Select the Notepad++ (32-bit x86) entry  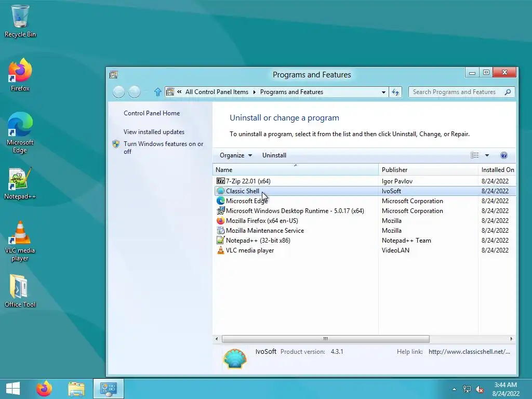coord(365,240)
